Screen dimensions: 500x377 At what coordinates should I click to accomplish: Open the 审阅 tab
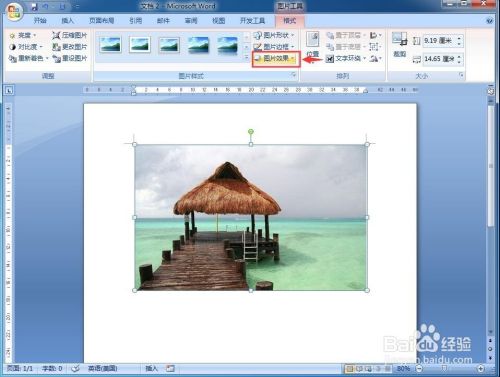pyautogui.click(x=191, y=21)
